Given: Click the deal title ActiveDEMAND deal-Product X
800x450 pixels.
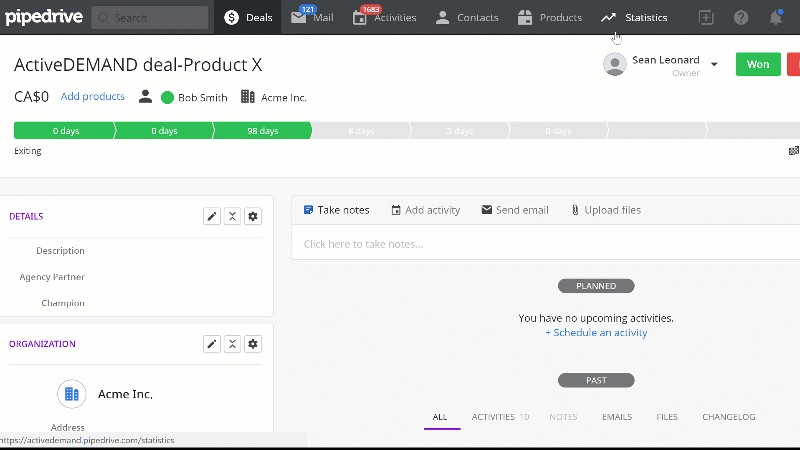Looking at the screenshot, I should coord(138,65).
